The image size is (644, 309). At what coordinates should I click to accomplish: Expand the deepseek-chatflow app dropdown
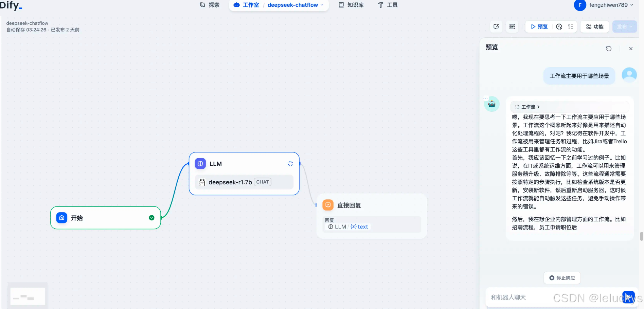tap(295, 5)
